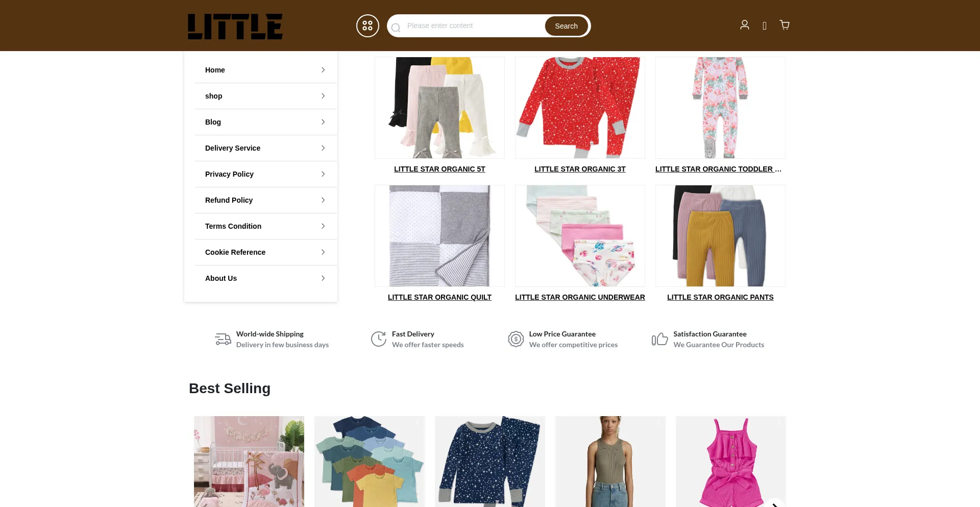This screenshot has height=507, width=980.
Task: Open the shopping cart icon
Action: (785, 25)
